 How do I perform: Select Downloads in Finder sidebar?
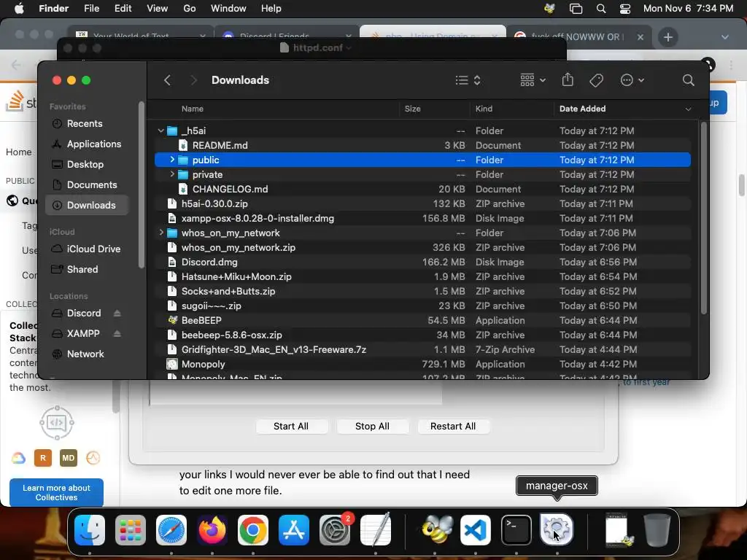(x=87, y=205)
